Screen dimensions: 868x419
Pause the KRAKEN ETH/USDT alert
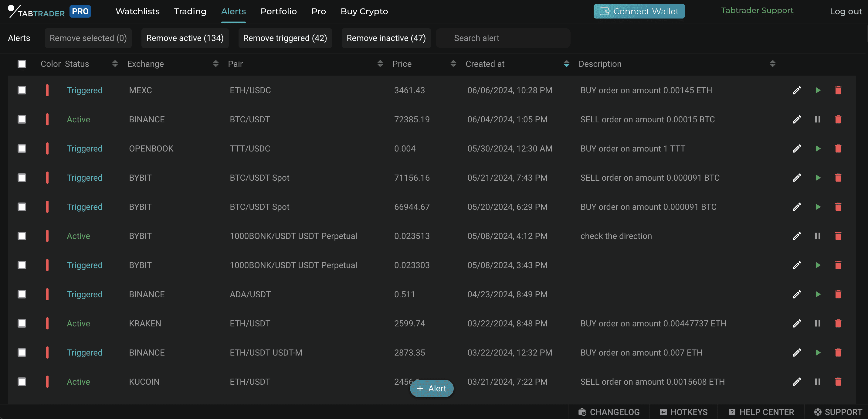coord(817,324)
